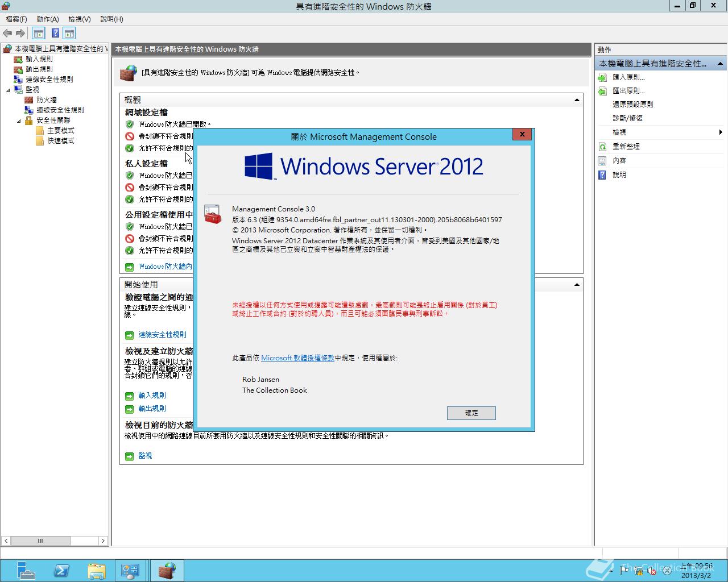Viewport: 728px width, 582px height.
Task: Click 內容 properties action
Action: pos(619,161)
